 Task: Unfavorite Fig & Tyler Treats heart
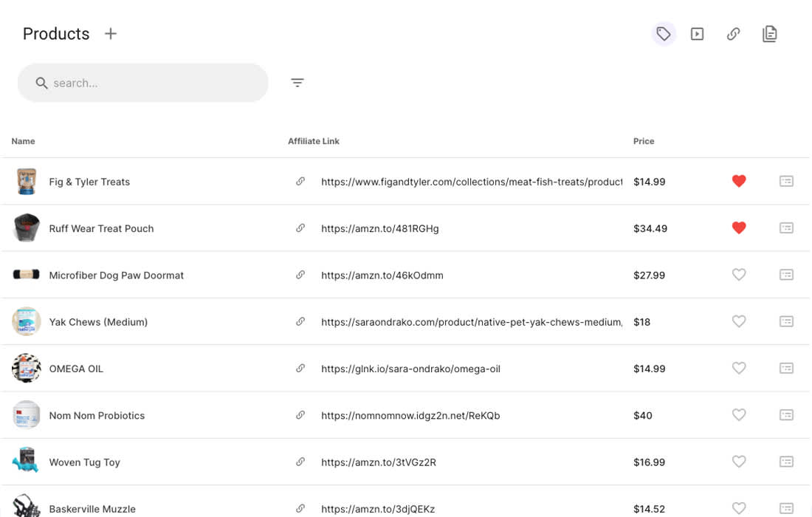tap(739, 181)
